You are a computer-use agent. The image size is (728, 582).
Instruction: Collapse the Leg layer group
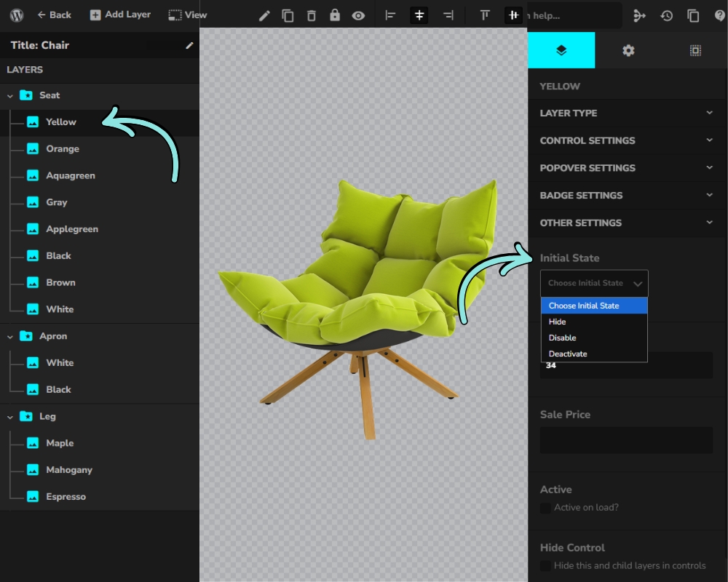tap(9, 417)
